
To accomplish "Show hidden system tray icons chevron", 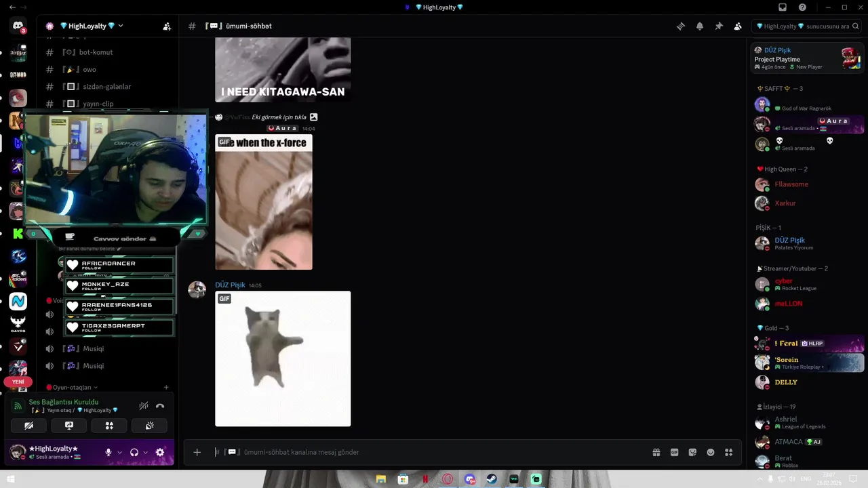I will [x=761, y=479].
